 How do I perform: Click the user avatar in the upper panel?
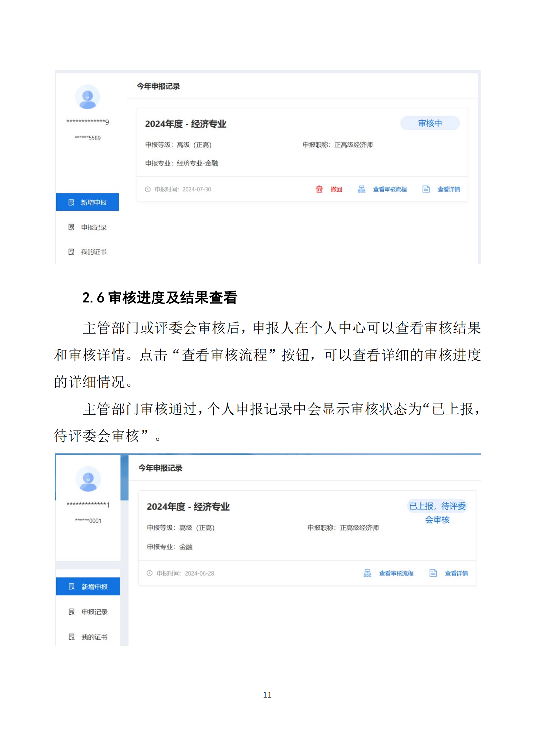pyautogui.click(x=87, y=97)
